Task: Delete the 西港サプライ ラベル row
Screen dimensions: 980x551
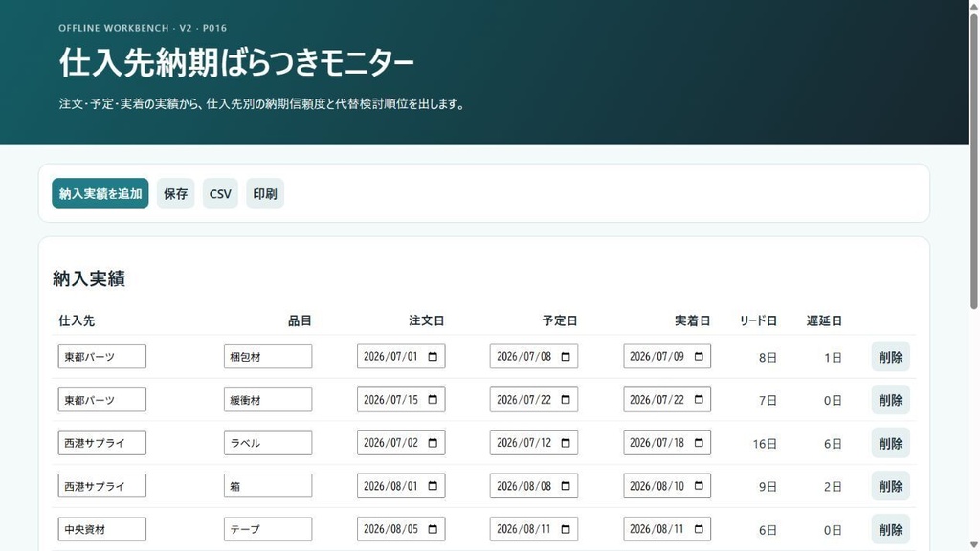Action: point(891,443)
